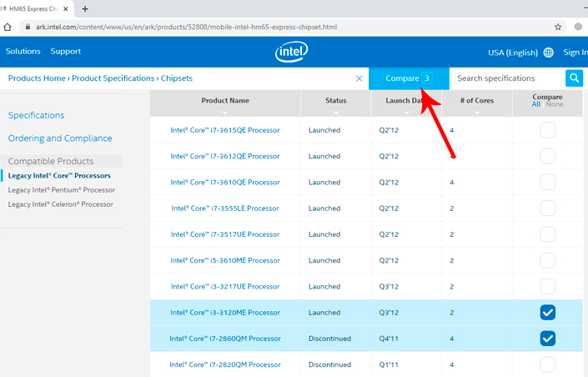
Task: Open Intel Core i7-2820QM Processor link
Action: [x=225, y=364]
